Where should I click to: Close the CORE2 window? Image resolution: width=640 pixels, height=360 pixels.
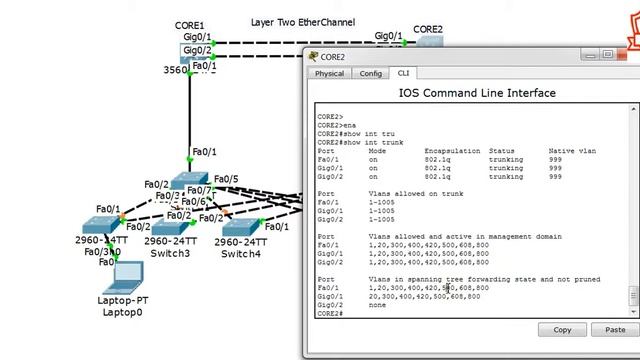[x=622, y=55]
